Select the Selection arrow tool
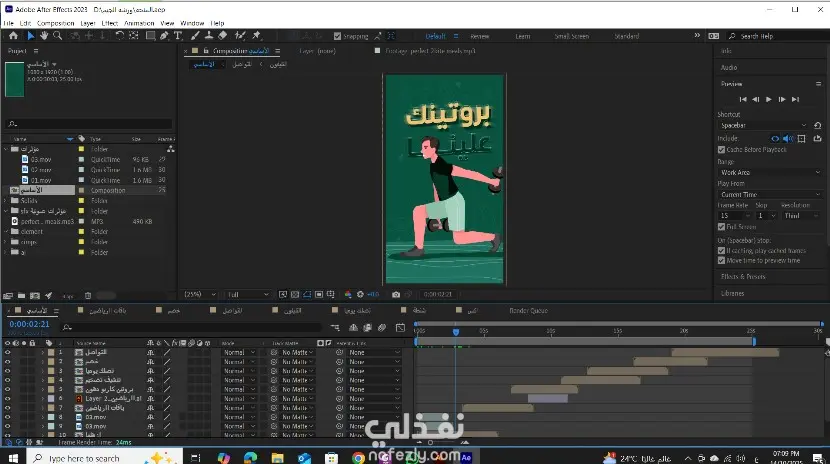830x464 pixels. [30, 35]
